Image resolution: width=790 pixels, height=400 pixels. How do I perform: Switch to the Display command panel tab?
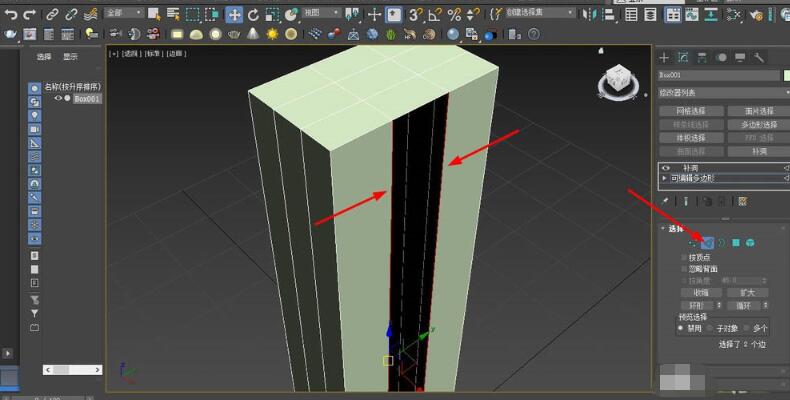740,57
